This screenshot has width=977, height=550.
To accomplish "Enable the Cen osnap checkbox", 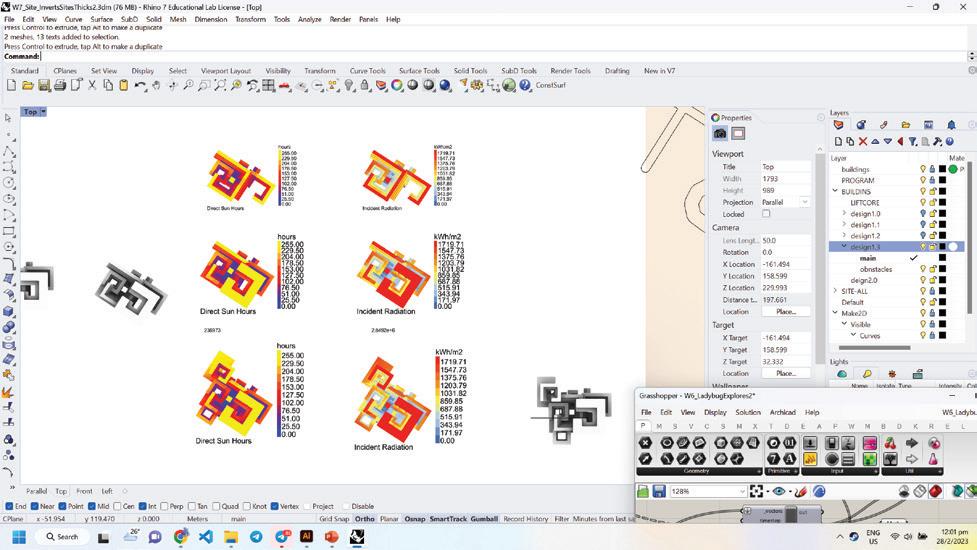I will [x=117, y=506].
